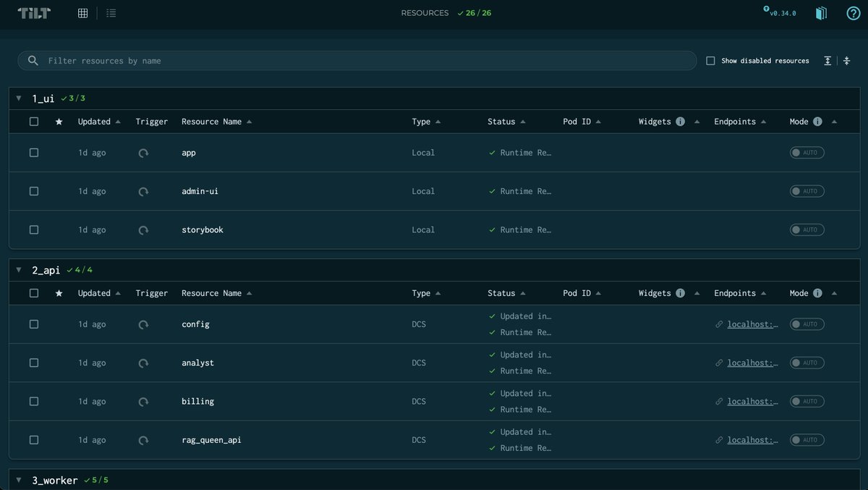The width and height of the screenshot is (868, 490).
Task: Sort 1_ui table by Status column
Action: click(x=506, y=122)
